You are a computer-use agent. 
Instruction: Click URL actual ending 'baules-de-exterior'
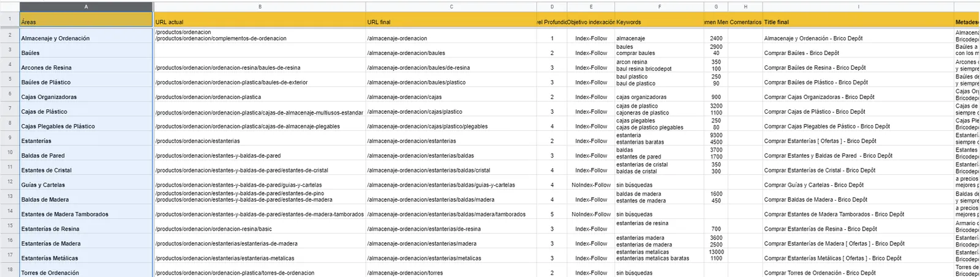[260, 79]
